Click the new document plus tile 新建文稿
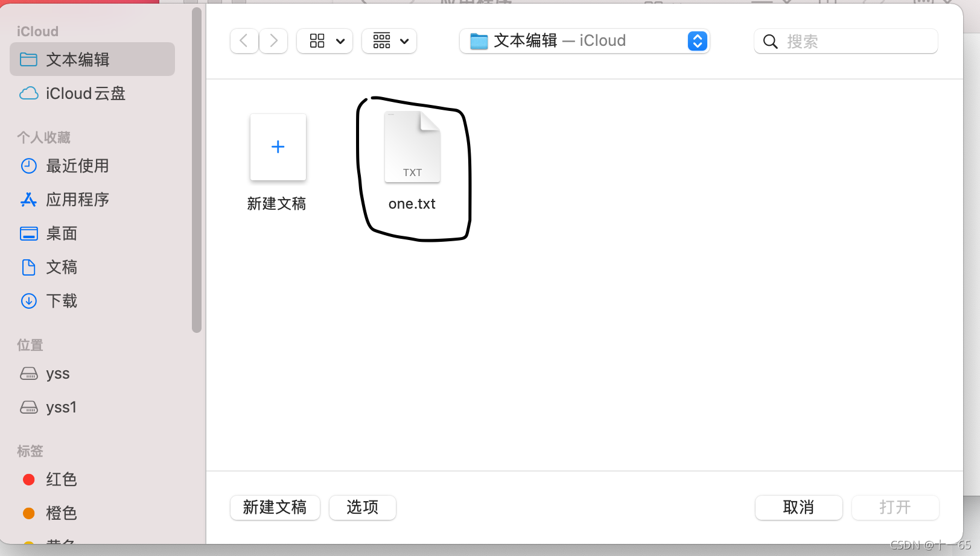This screenshot has height=556, width=980. (x=278, y=147)
